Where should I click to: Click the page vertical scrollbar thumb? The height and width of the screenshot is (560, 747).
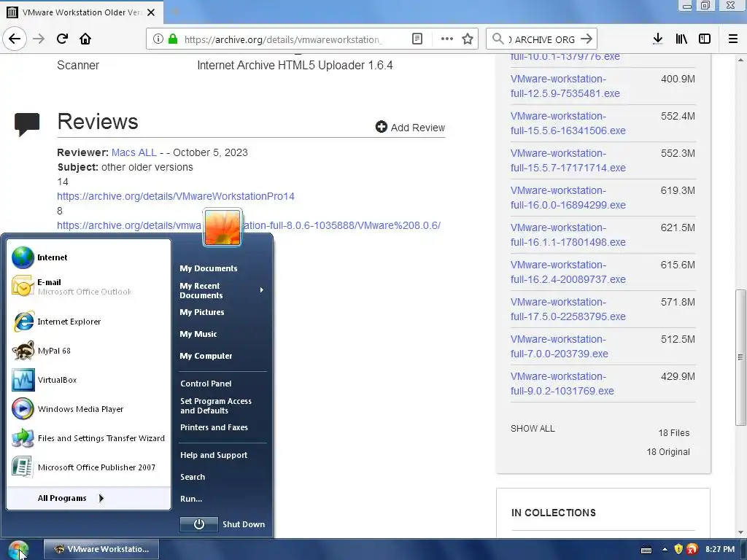[740, 357]
